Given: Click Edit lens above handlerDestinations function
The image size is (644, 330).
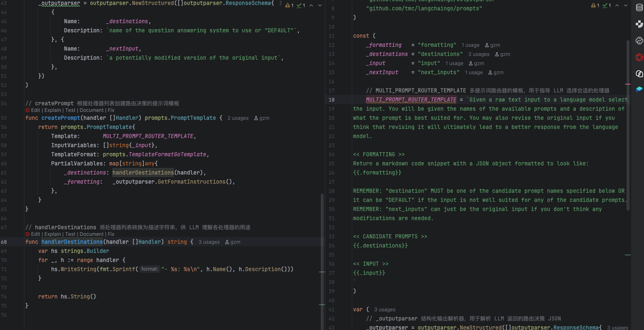Looking at the screenshot, I should (36, 234).
